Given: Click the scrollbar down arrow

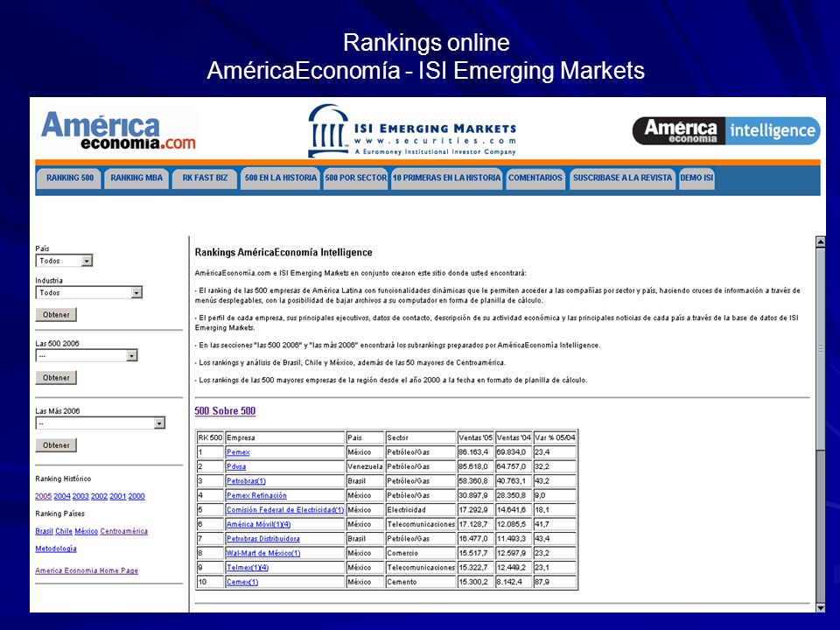Looking at the screenshot, I should coord(820,607).
